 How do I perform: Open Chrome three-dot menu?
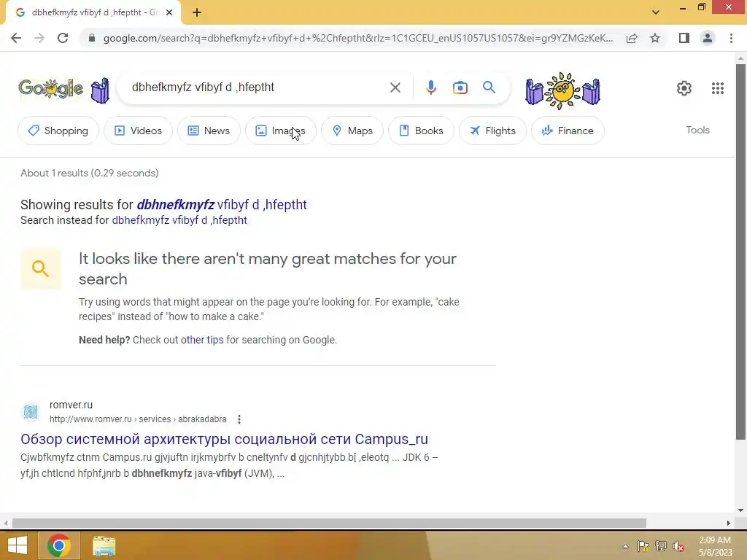point(731,38)
